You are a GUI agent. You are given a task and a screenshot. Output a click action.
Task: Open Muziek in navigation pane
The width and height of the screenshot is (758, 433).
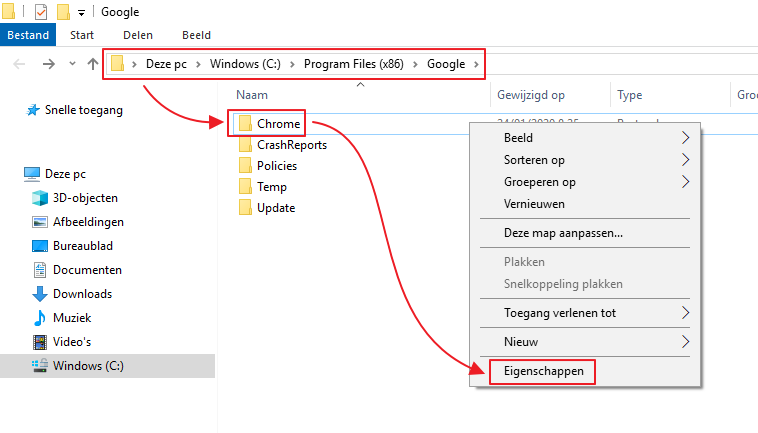coord(72,318)
